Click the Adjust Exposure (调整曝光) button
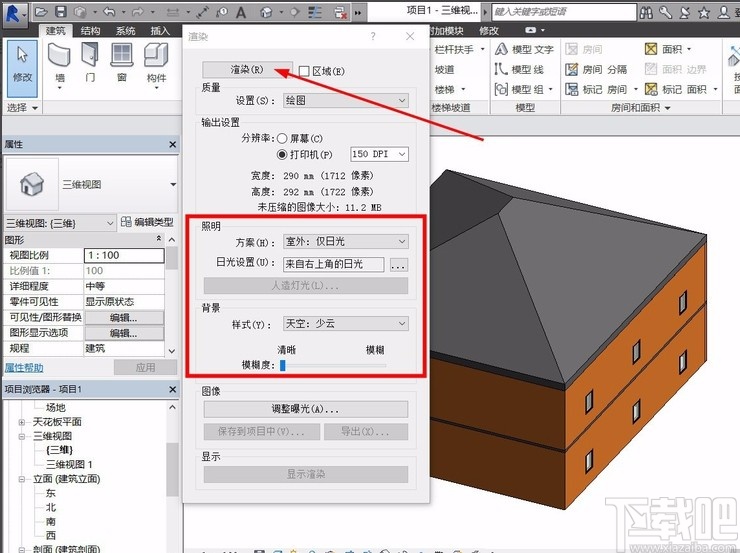740x553 pixels. tap(305, 409)
